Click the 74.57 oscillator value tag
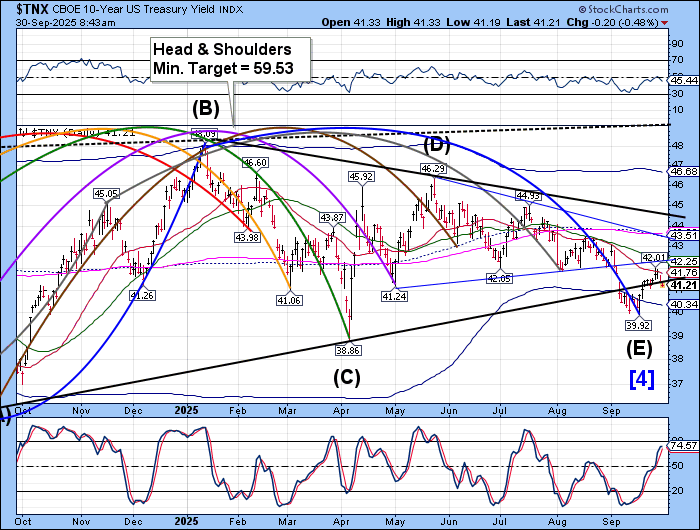Image resolution: width=700 pixels, height=530 pixels. (x=682, y=446)
